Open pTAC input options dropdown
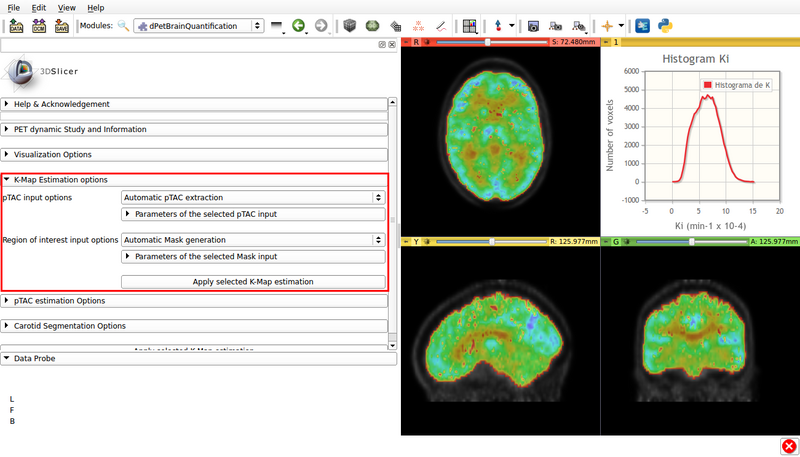Image resolution: width=800 pixels, height=457 pixels. [252, 198]
